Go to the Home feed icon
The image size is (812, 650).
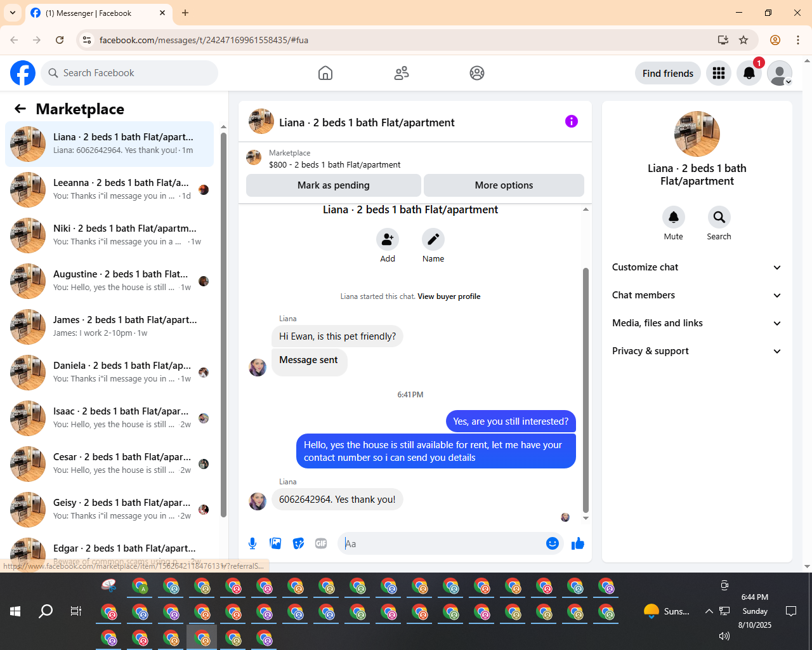coord(325,73)
